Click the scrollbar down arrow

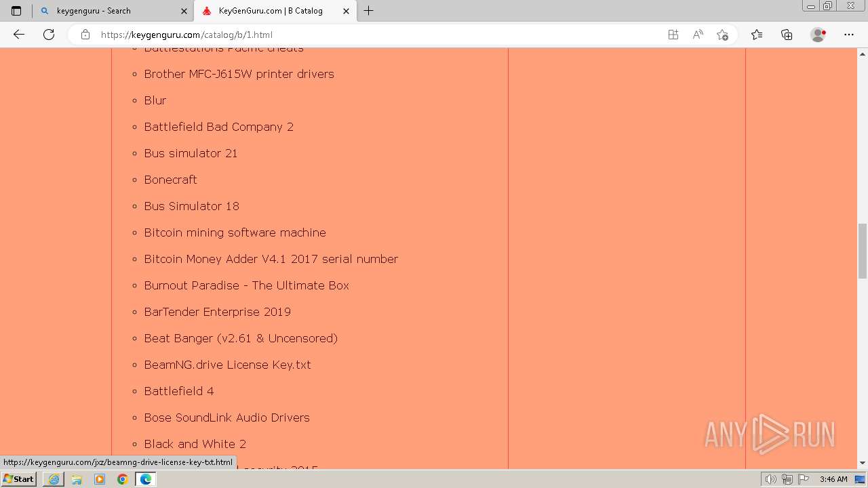pos(863,463)
